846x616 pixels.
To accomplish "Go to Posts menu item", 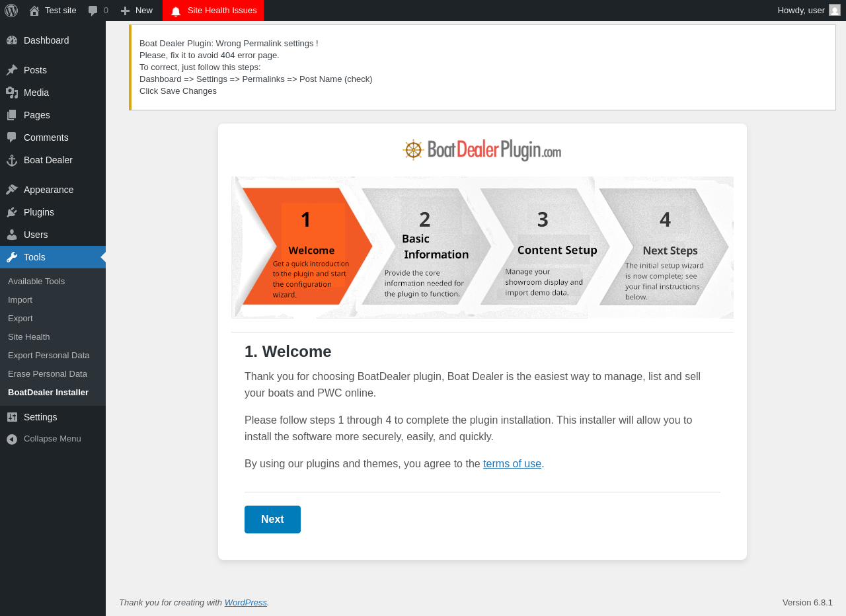I will (x=35, y=70).
